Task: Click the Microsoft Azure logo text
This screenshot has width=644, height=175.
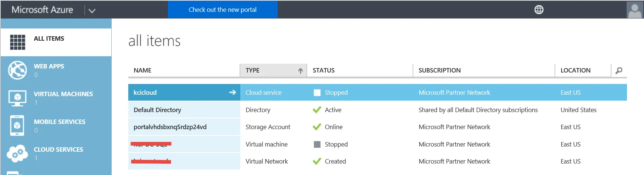Action: [x=43, y=10]
